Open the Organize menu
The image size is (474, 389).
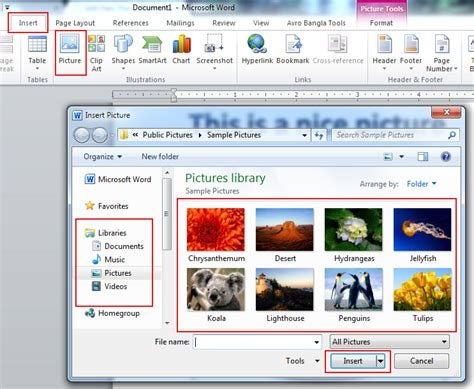pos(102,156)
